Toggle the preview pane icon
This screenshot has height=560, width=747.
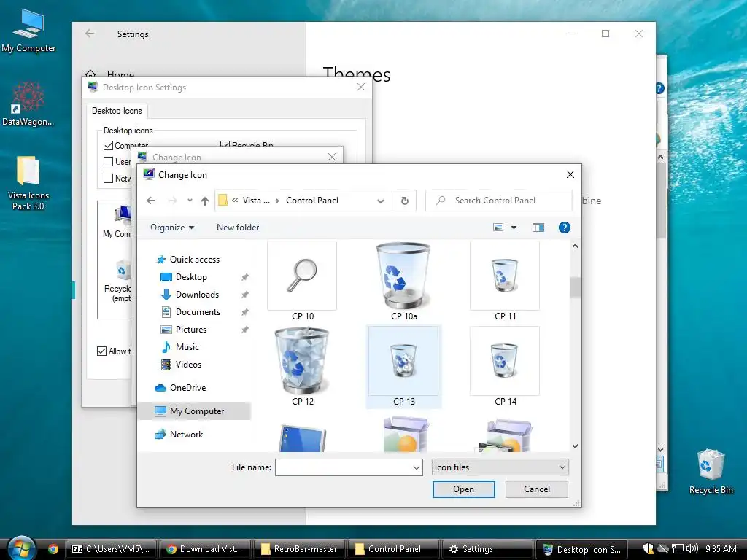[x=538, y=227]
